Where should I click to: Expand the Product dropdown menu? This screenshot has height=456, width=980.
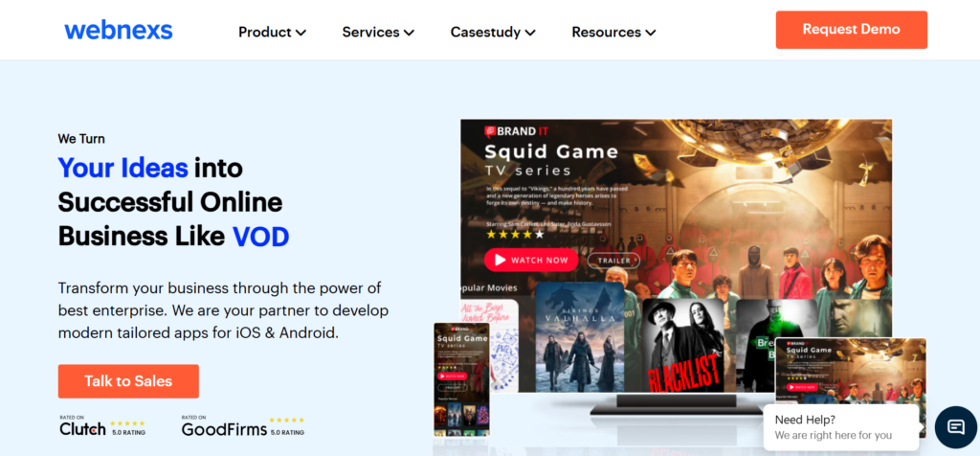(272, 32)
